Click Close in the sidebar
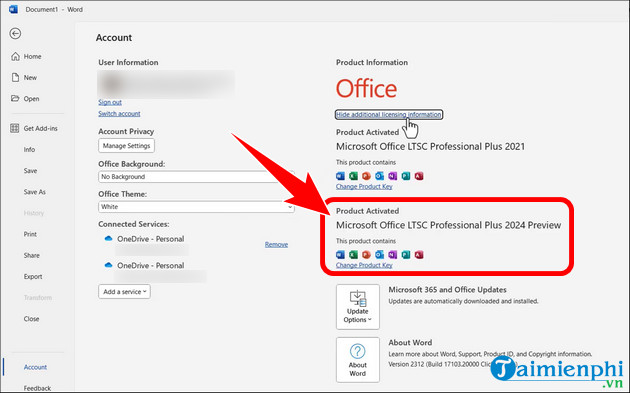Screen dimensions: 630x393 pos(31,319)
